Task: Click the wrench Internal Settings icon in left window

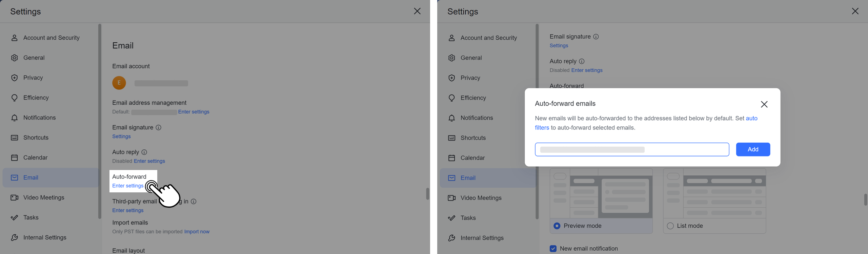Action: click(x=14, y=238)
